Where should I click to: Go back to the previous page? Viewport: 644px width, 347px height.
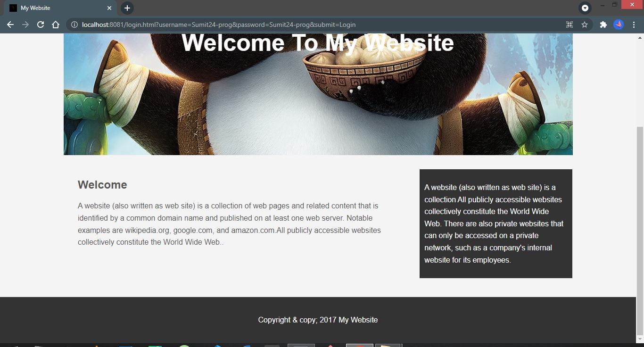click(x=10, y=25)
